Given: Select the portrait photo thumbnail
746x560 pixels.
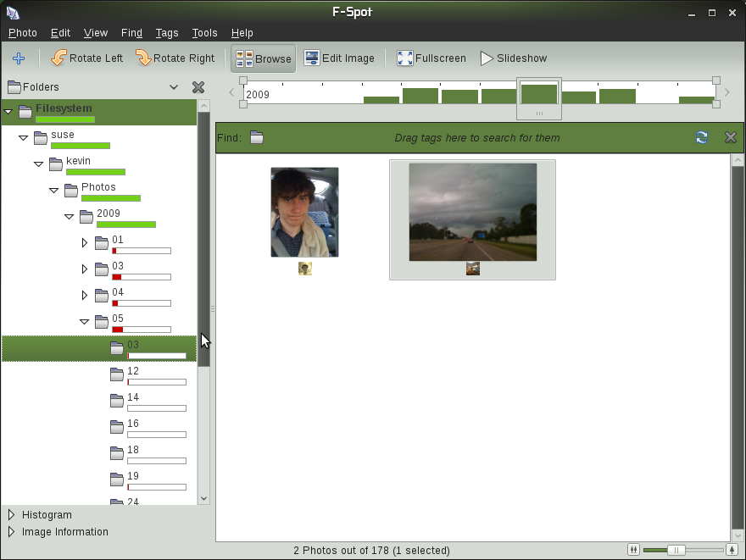Looking at the screenshot, I should tap(304, 212).
